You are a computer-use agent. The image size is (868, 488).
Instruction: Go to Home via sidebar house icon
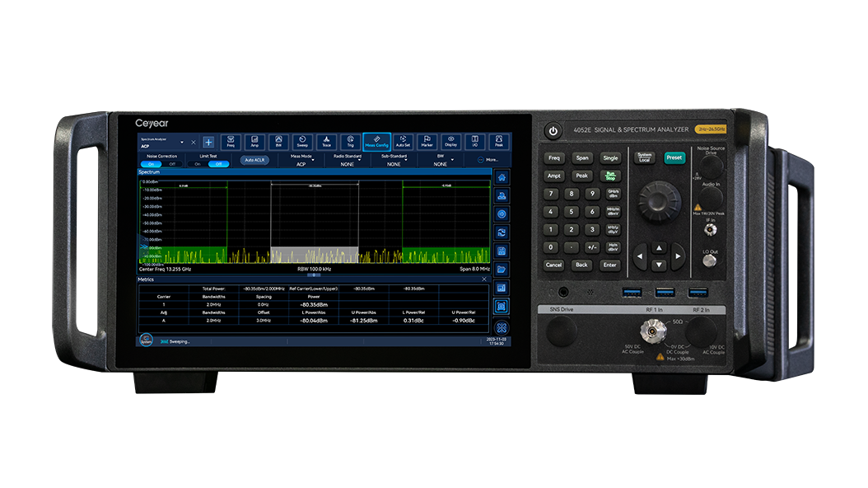[x=502, y=177]
